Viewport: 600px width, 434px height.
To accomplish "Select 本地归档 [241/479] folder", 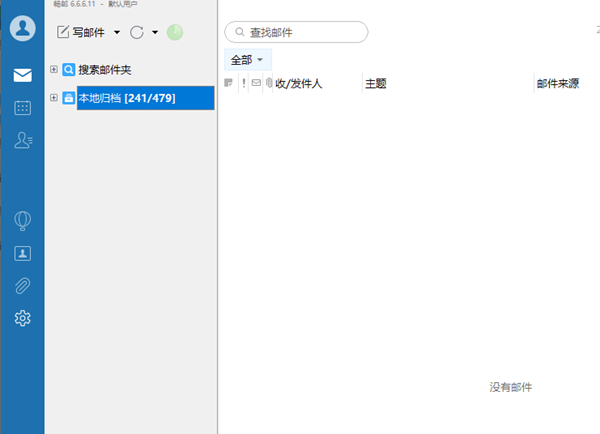I will pos(145,98).
